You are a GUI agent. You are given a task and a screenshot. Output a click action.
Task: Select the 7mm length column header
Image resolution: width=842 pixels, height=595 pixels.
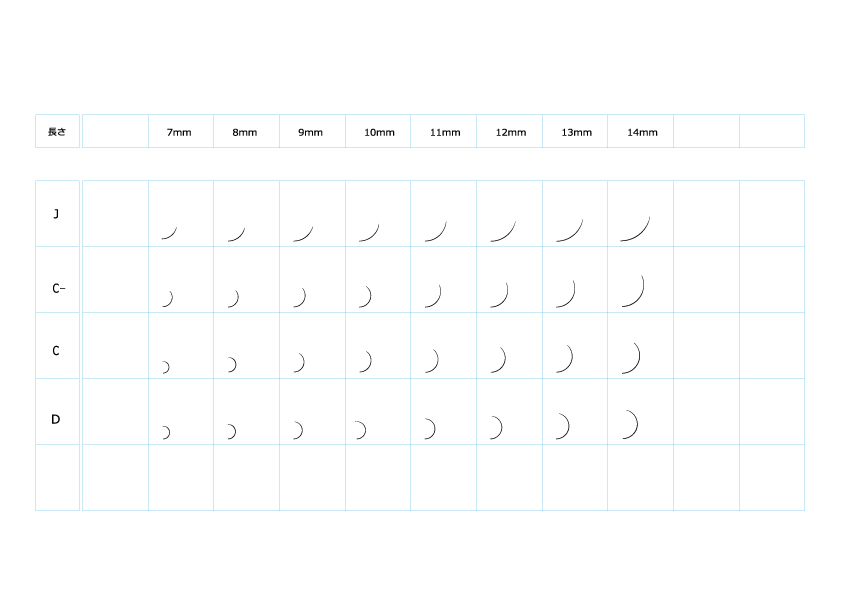[179, 132]
